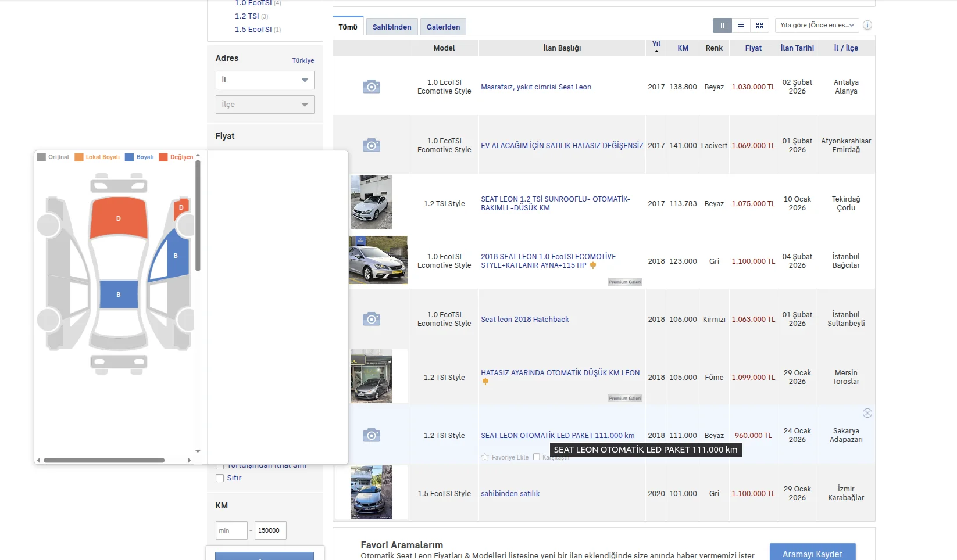957x560 pixels.
Task: Switch to the grid gallery view icon
Action: pyautogui.click(x=759, y=26)
